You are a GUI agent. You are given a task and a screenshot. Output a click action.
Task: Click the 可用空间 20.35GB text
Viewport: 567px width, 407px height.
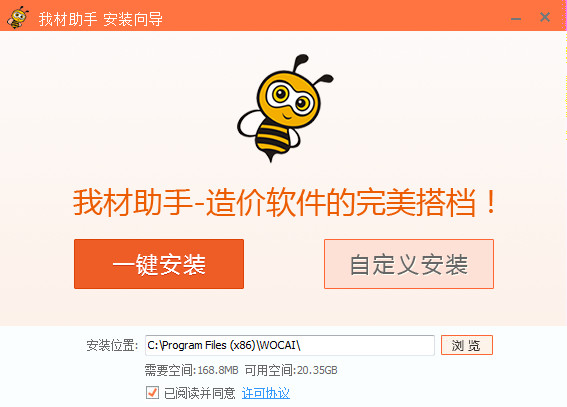(x=291, y=370)
